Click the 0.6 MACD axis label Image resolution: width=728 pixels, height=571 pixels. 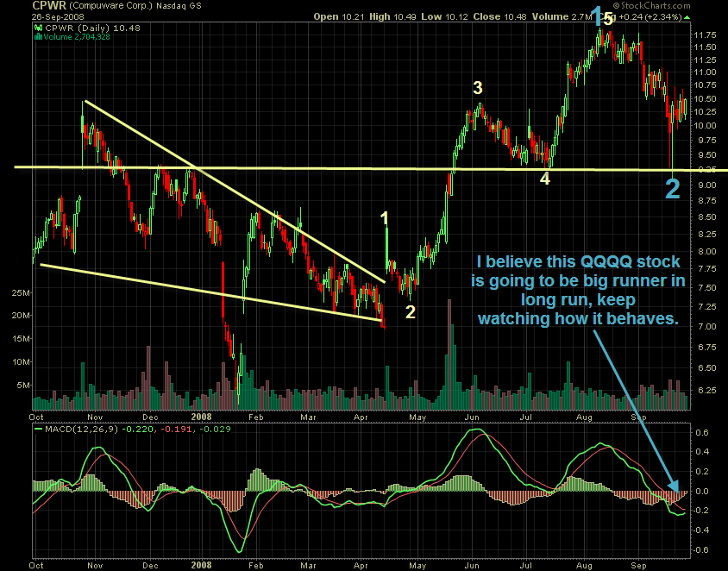tap(702, 433)
